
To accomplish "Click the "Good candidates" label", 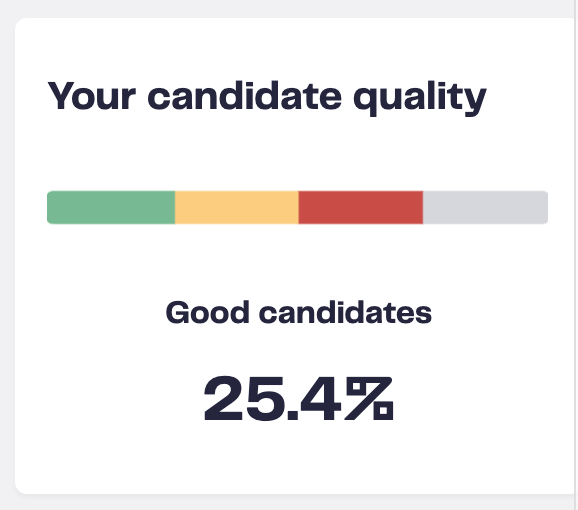I will [x=299, y=312].
